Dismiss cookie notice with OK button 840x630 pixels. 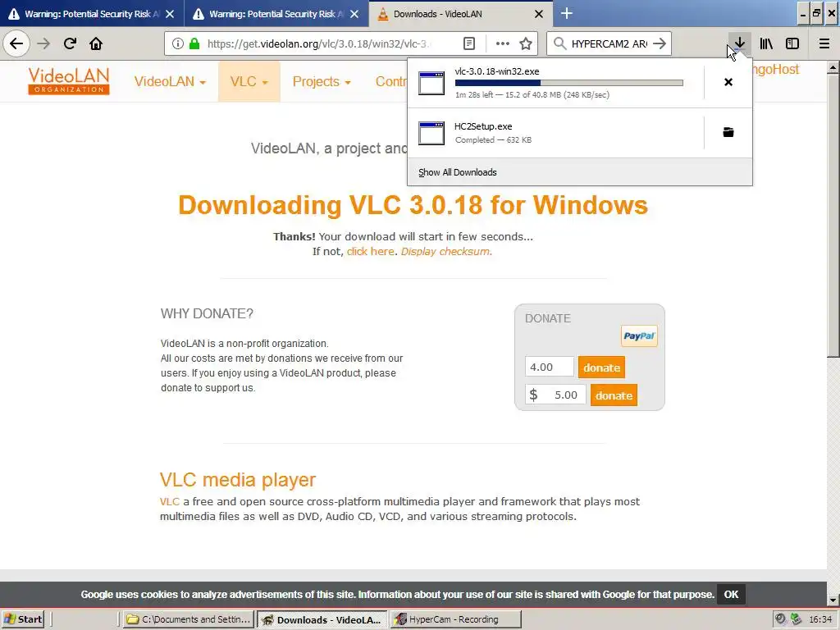731,594
